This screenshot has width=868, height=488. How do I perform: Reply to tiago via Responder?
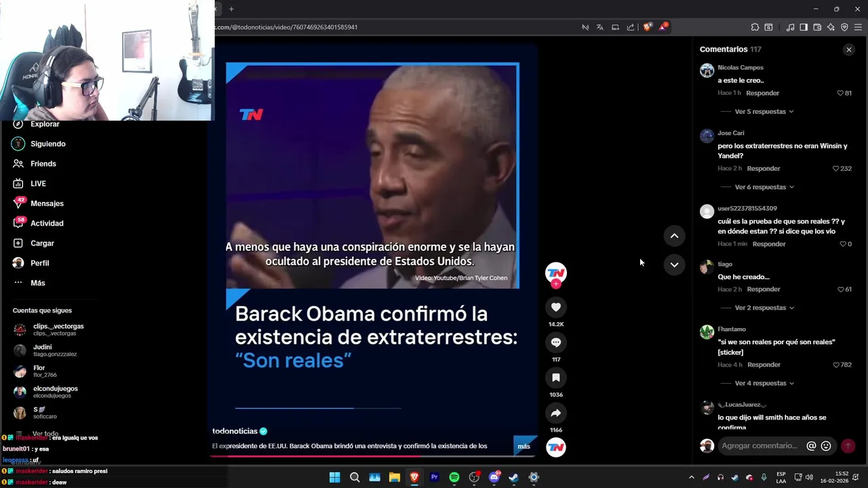coord(764,289)
